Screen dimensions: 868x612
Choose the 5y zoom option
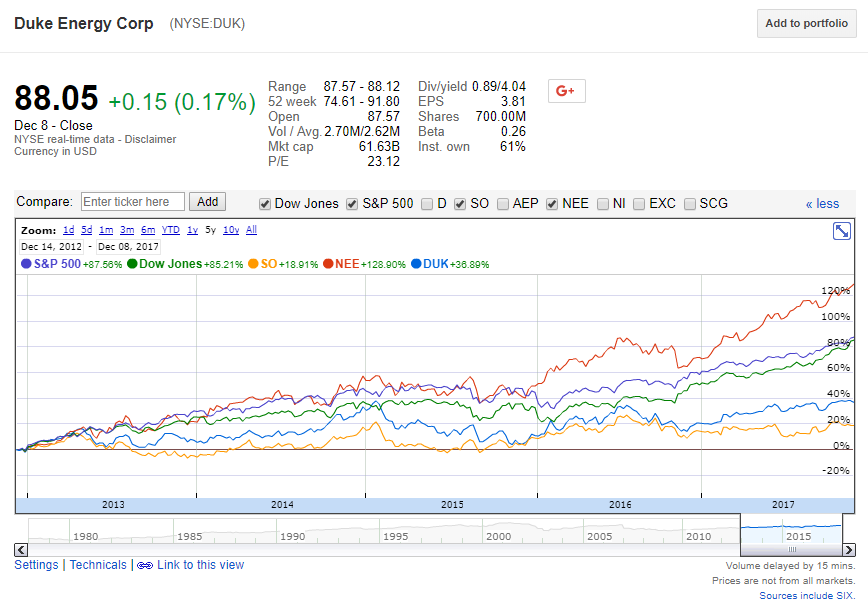(x=210, y=230)
